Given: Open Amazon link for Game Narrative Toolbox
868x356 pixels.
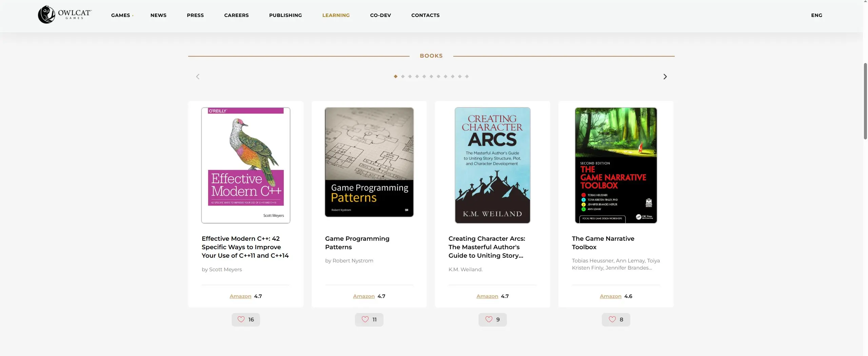Looking at the screenshot, I should coord(610,296).
